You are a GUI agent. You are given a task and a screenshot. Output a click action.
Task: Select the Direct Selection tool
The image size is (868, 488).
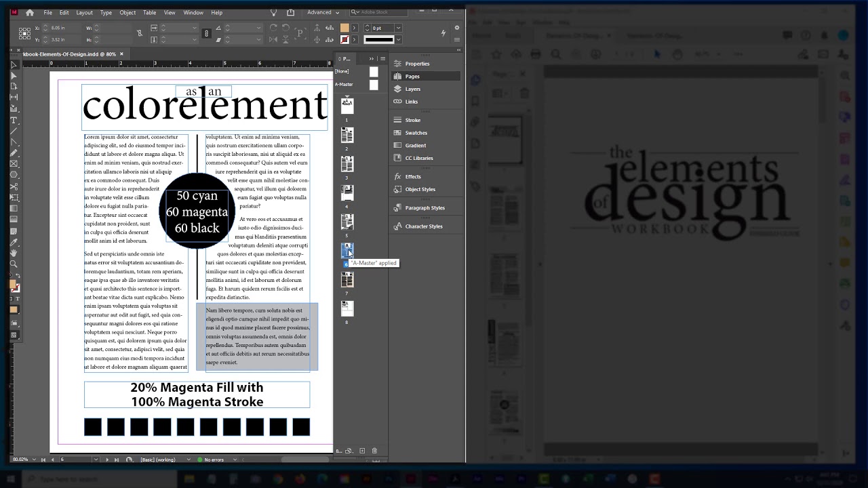tap(14, 76)
